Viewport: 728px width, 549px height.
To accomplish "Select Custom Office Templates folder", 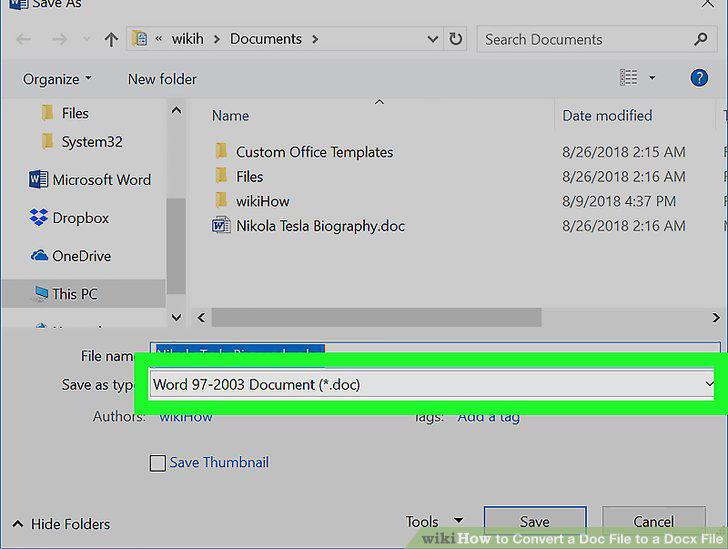I will pyautogui.click(x=314, y=152).
